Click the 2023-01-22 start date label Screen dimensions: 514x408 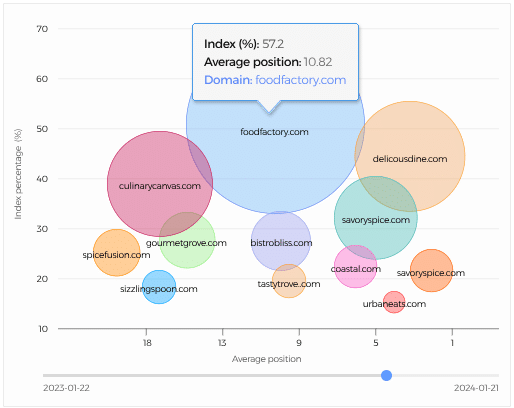click(66, 388)
